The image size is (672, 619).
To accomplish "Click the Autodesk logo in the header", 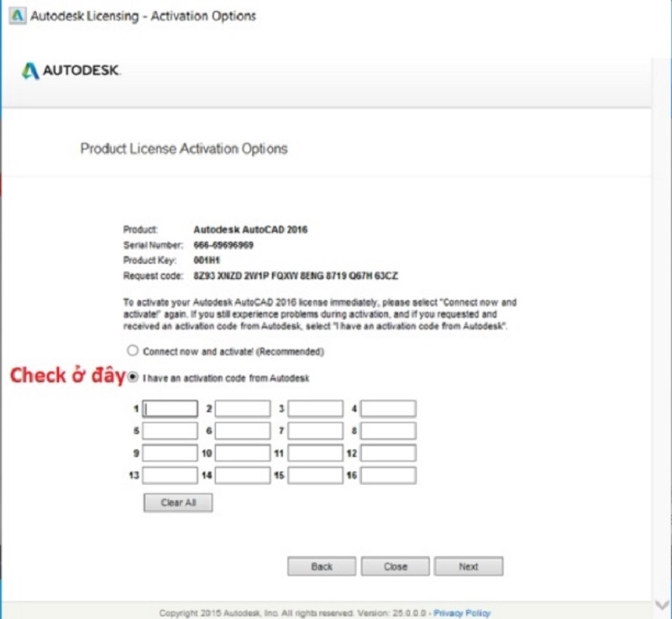I will (x=71, y=71).
